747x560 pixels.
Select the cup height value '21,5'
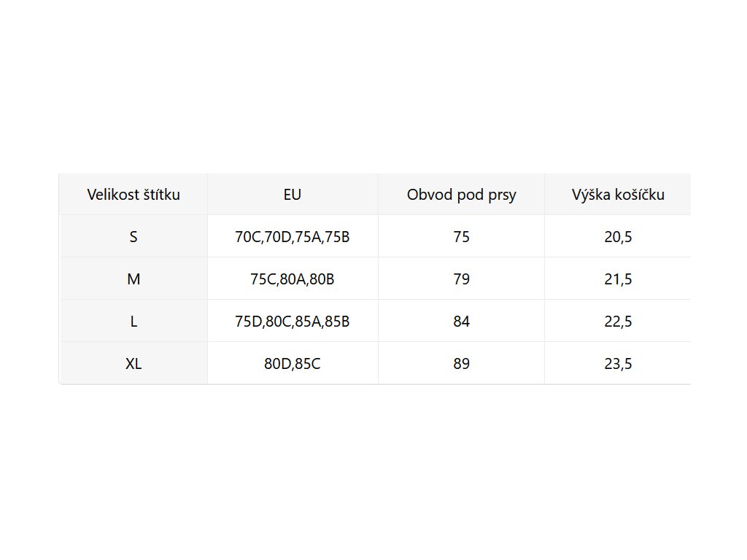coord(618,279)
